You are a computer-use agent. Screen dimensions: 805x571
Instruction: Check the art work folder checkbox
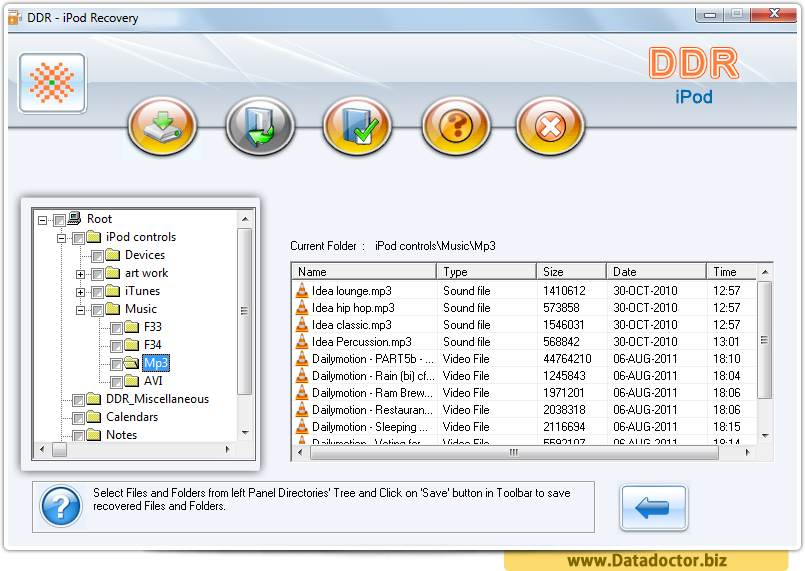(97, 274)
